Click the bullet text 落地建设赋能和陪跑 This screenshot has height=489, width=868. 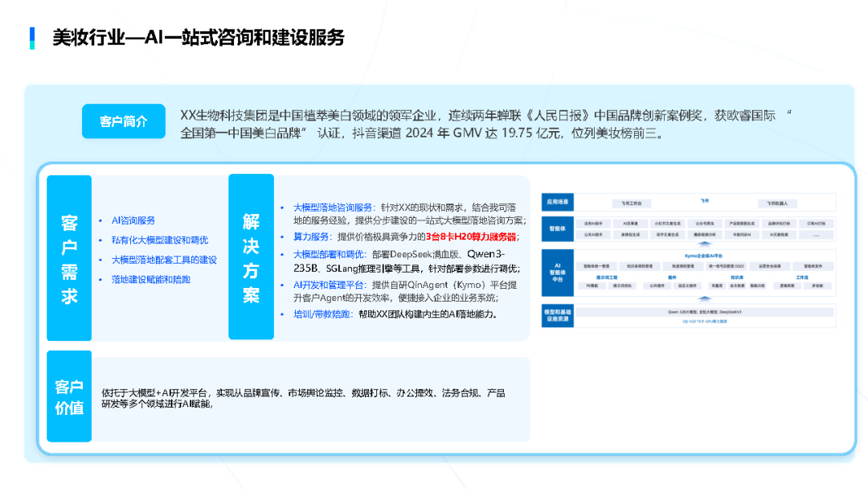150,280
